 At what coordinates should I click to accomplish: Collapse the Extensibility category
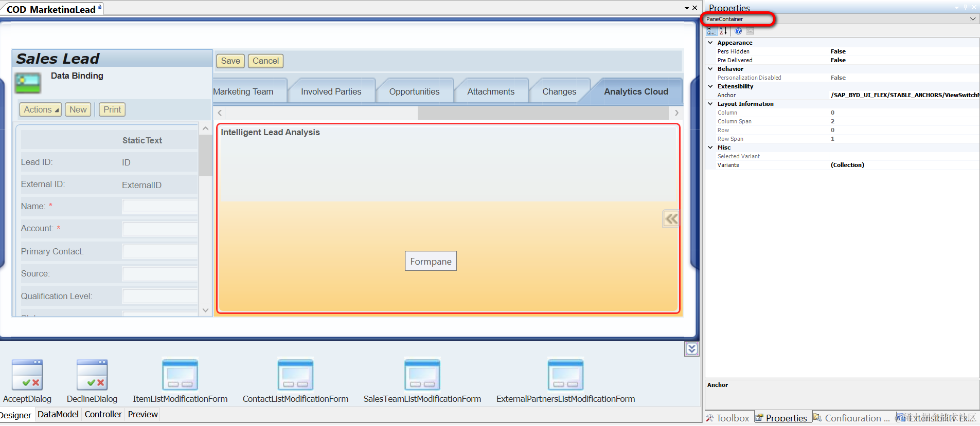pos(710,86)
